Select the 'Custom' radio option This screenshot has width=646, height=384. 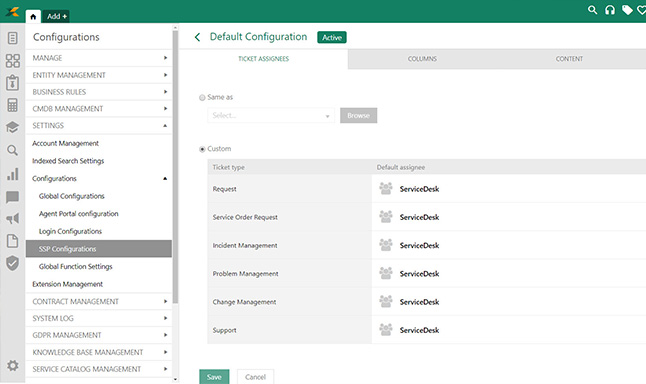[202, 149]
